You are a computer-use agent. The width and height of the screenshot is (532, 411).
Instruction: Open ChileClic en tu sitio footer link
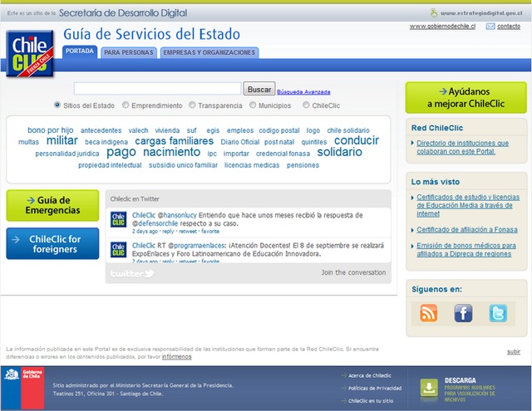371,401
